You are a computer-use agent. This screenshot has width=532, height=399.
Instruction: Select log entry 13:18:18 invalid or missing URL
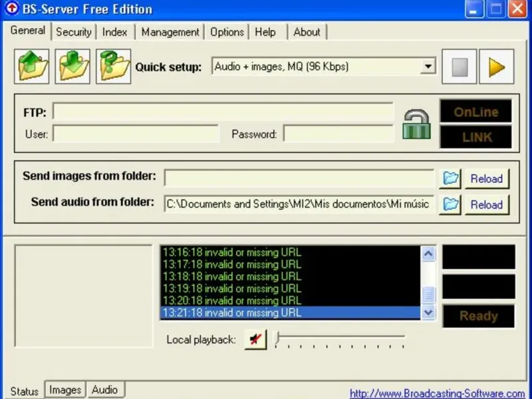[290, 276]
